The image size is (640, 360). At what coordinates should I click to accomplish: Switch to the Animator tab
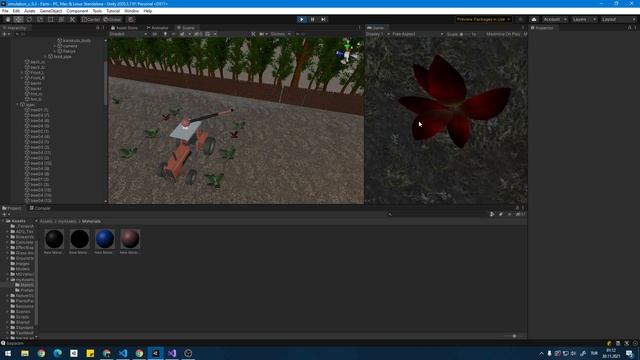(x=158, y=28)
